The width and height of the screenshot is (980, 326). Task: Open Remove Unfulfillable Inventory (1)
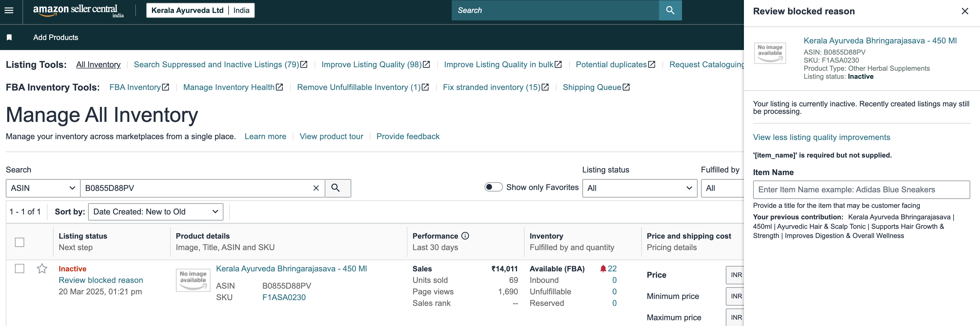click(x=362, y=87)
